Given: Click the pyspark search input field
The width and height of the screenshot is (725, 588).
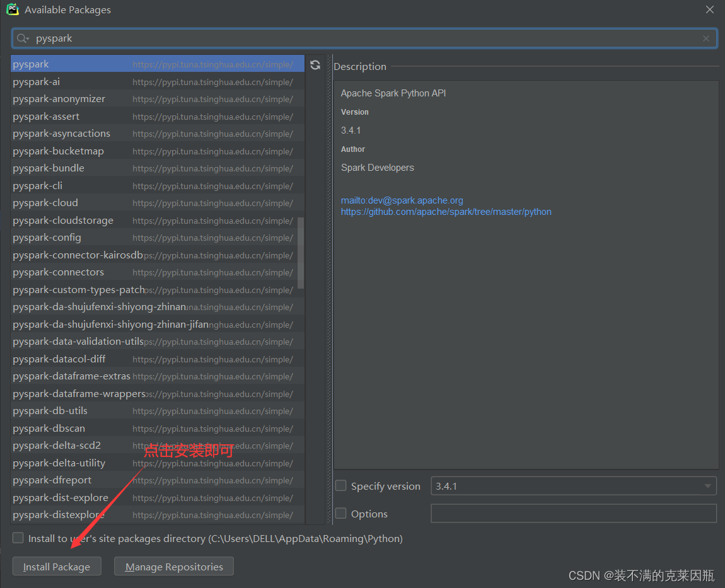Looking at the screenshot, I should 364,38.
